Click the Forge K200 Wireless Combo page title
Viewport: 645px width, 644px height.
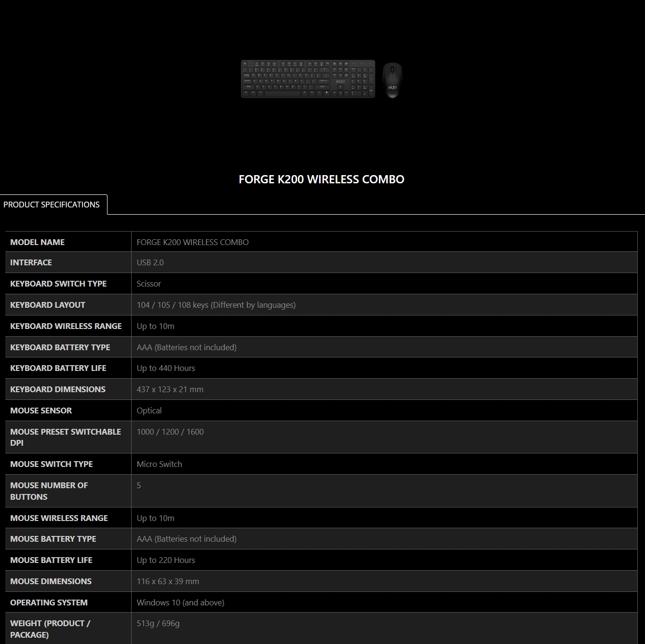pos(322,179)
